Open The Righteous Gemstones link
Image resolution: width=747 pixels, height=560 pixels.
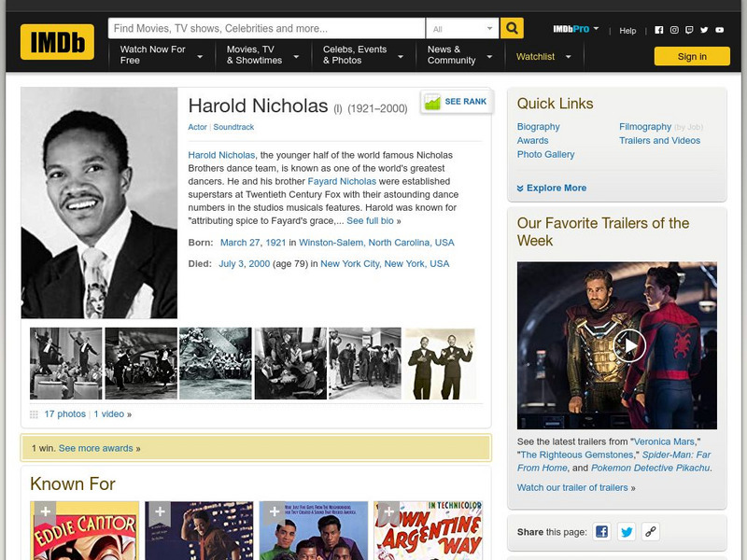pyautogui.click(x=576, y=455)
